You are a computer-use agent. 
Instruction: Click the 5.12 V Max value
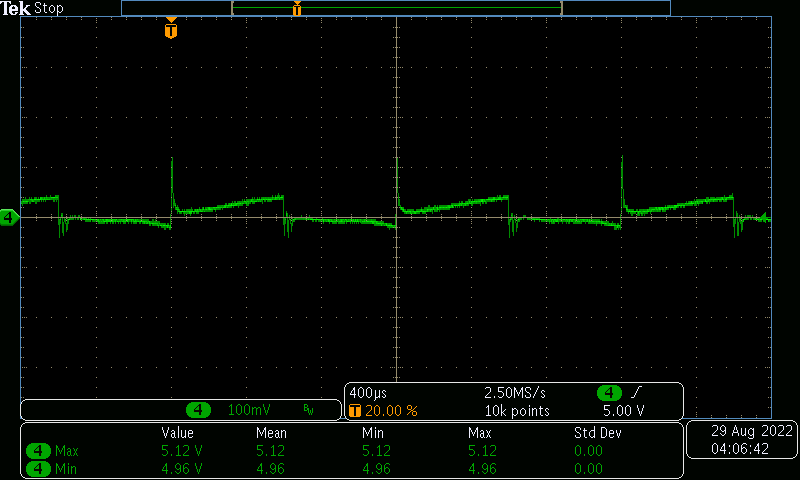pos(182,451)
